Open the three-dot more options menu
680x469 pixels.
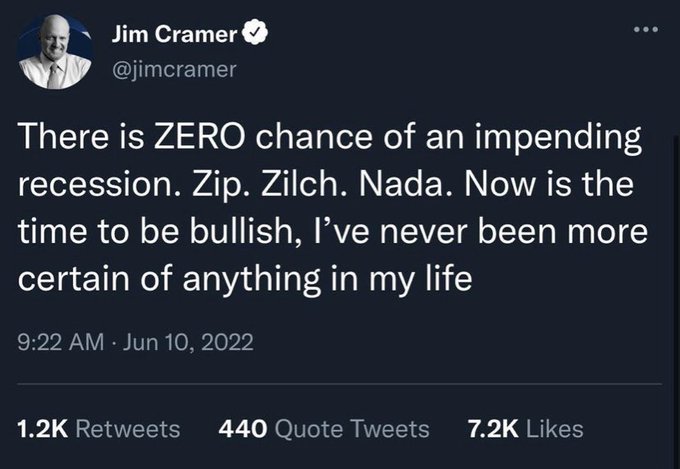tap(646, 30)
